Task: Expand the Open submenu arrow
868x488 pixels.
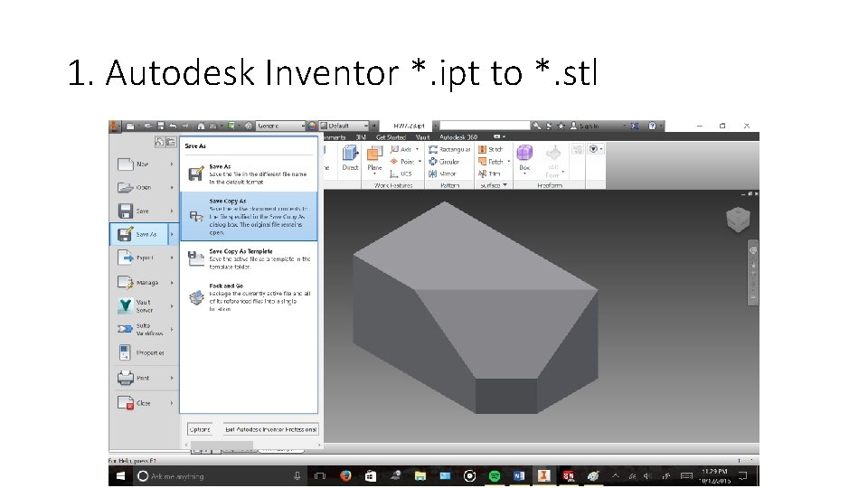Action: 172,188
